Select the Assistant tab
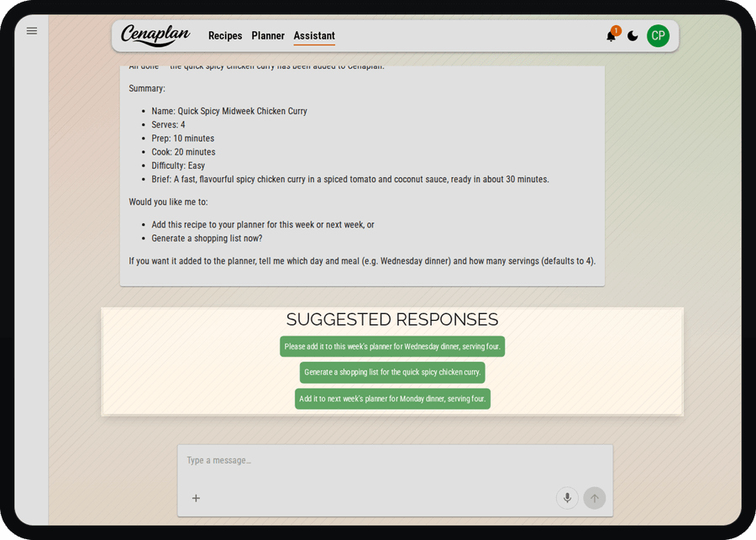The width and height of the screenshot is (756, 540). pyautogui.click(x=314, y=35)
